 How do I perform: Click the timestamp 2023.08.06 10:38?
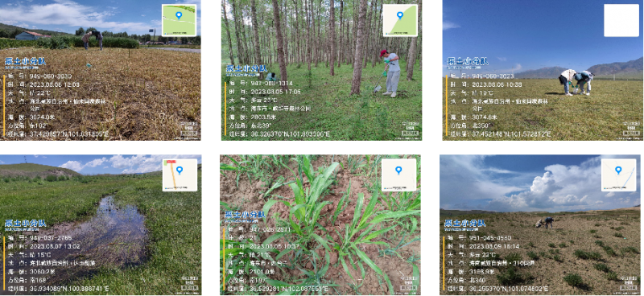(x=497, y=84)
